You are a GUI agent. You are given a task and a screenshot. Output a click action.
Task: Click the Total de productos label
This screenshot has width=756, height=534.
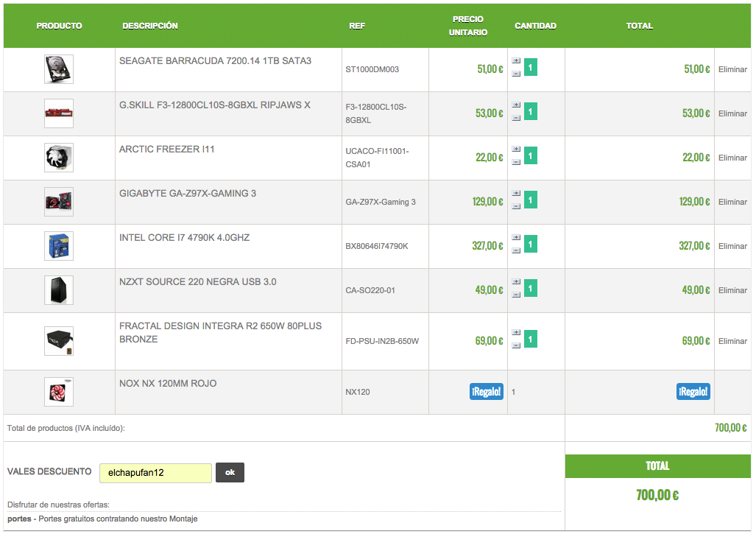pyautogui.click(x=66, y=429)
